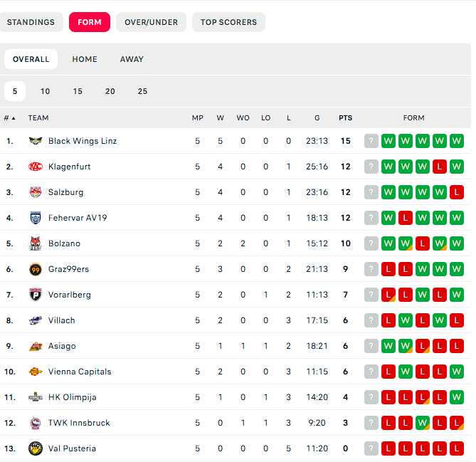
Task: Switch to the Standings tab
Action: coord(31,22)
